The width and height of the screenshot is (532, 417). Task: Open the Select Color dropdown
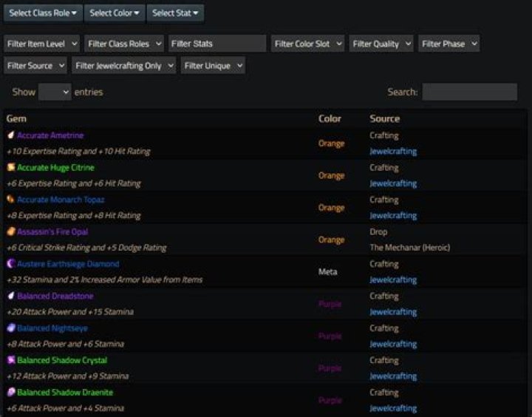115,13
